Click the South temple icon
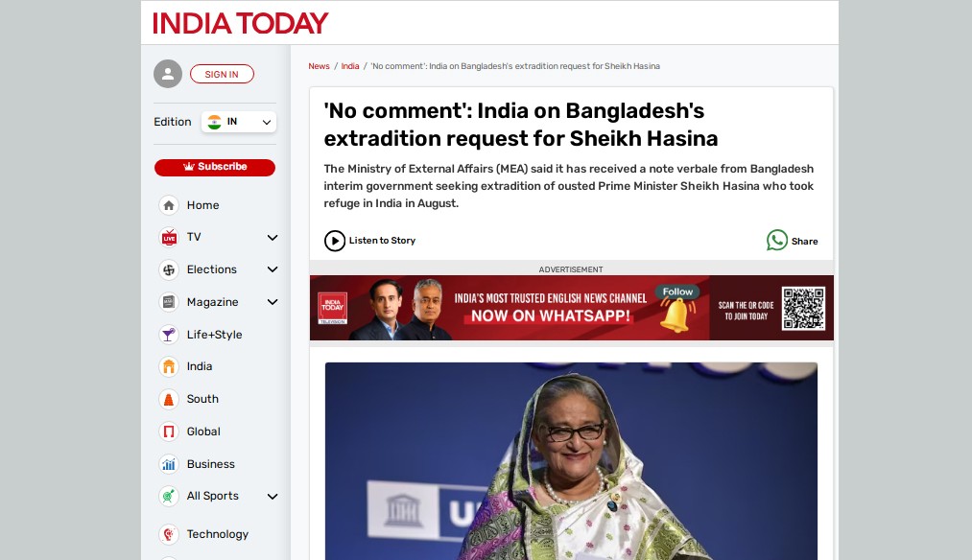The image size is (972, 560). coord(169,399)
